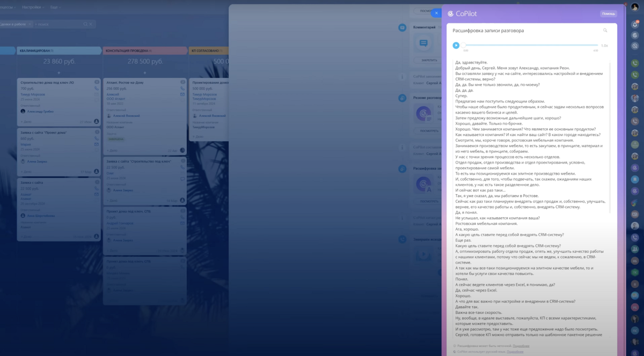Call contact on "Строительство под ключ" card
Screen dimensions: 644x356
[182, 167]
